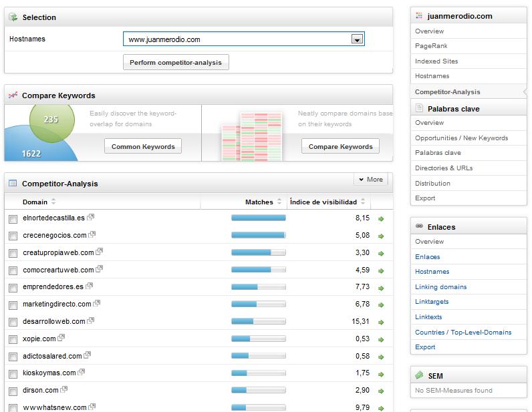This screenshot has width=532, height=412.
Task: Click matches bar for elnortedecastilla.es
Action: (259, 218)
